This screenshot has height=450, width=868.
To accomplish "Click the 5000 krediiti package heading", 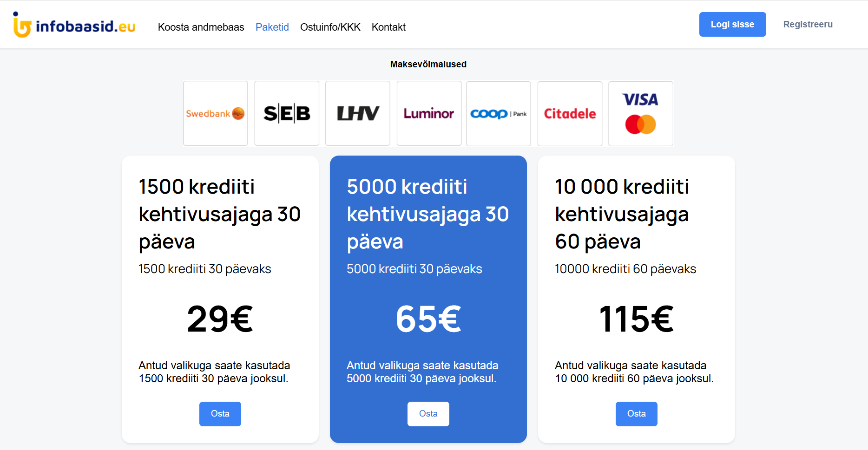I will (427, 214).
